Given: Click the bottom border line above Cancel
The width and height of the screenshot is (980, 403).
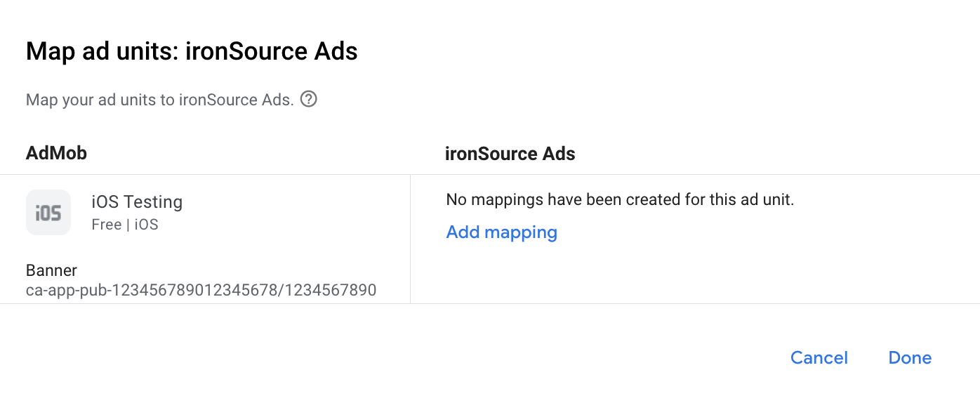Looking at the screenshot, I should (490, 303).
